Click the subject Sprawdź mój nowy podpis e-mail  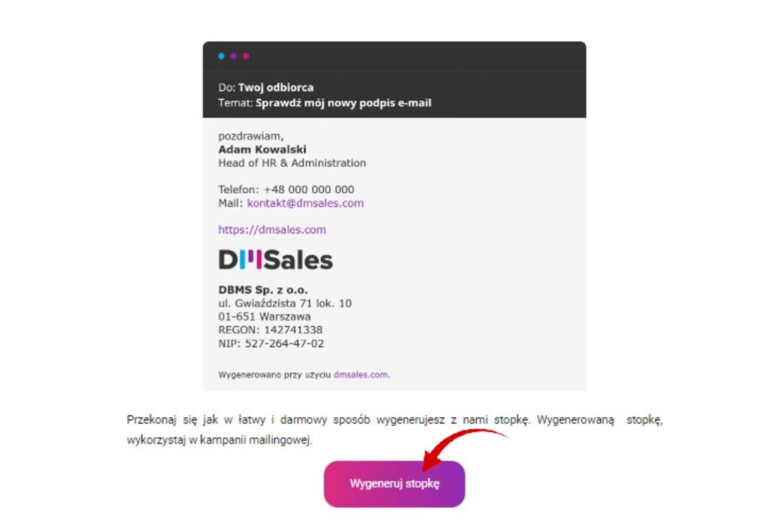point(343,103)
